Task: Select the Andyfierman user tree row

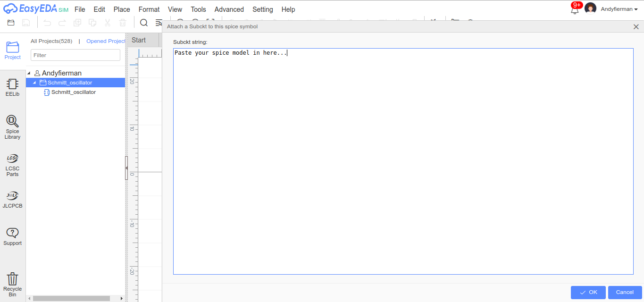Action: click(61, 73)
